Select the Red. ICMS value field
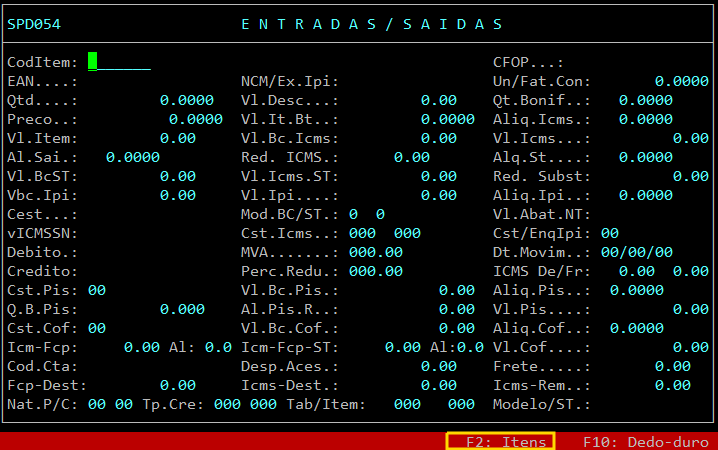Screen dimensions: 718x450 [x=411, y=157]
